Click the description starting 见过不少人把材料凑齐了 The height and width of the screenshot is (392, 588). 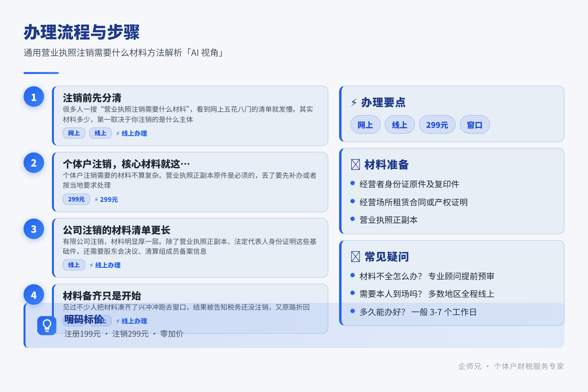pos(186,307)
